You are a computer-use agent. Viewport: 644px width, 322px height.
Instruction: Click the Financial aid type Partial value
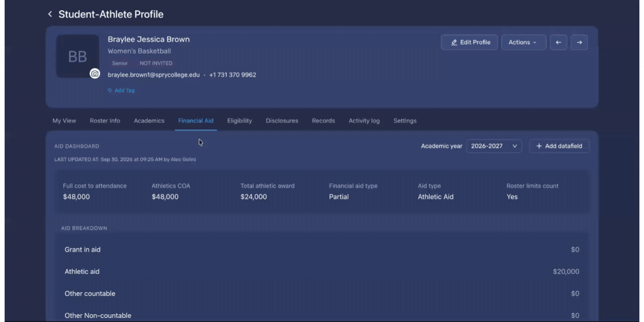point(339,197)
